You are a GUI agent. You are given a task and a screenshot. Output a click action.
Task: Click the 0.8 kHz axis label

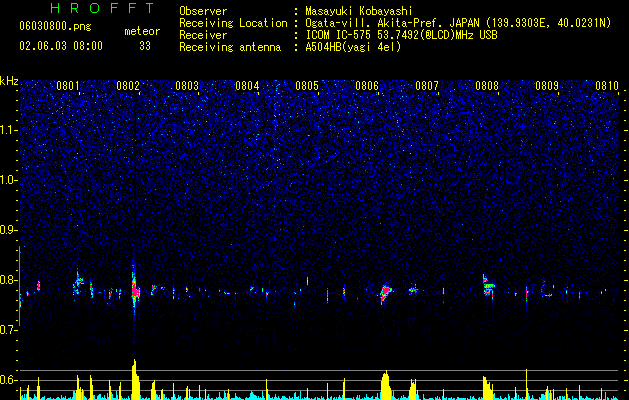[9, 280]
